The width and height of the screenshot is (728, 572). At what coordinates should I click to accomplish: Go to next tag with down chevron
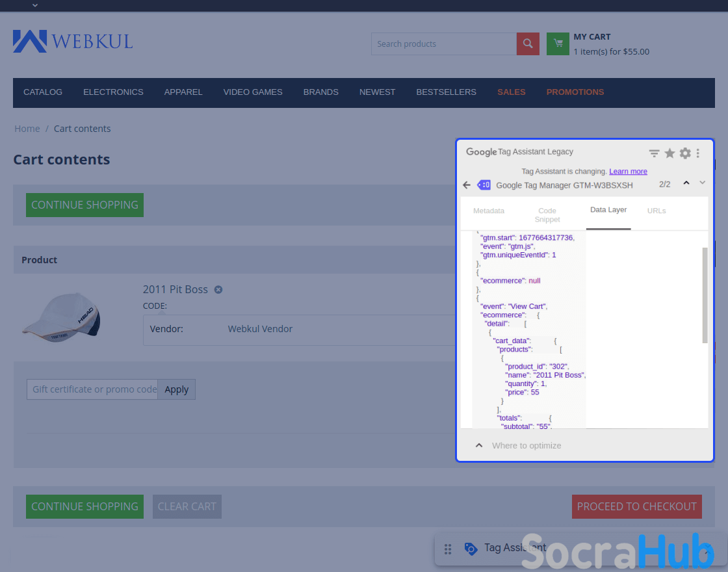click(703, 183)
